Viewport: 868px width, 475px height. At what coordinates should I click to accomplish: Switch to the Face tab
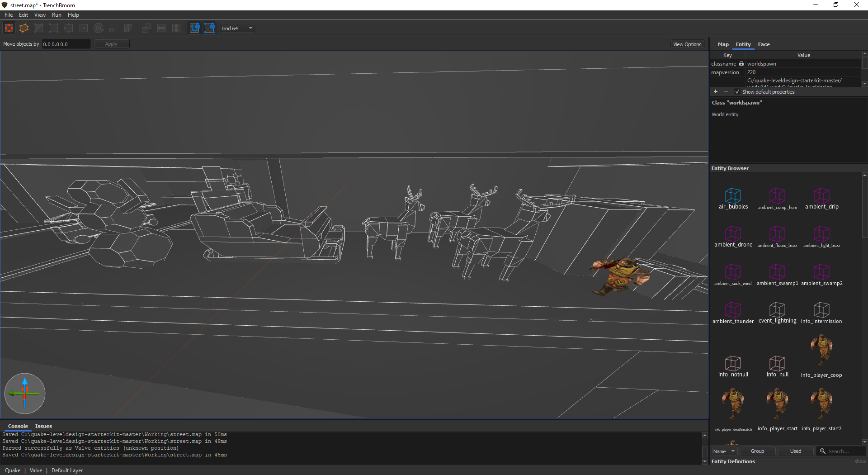point(764,44)
